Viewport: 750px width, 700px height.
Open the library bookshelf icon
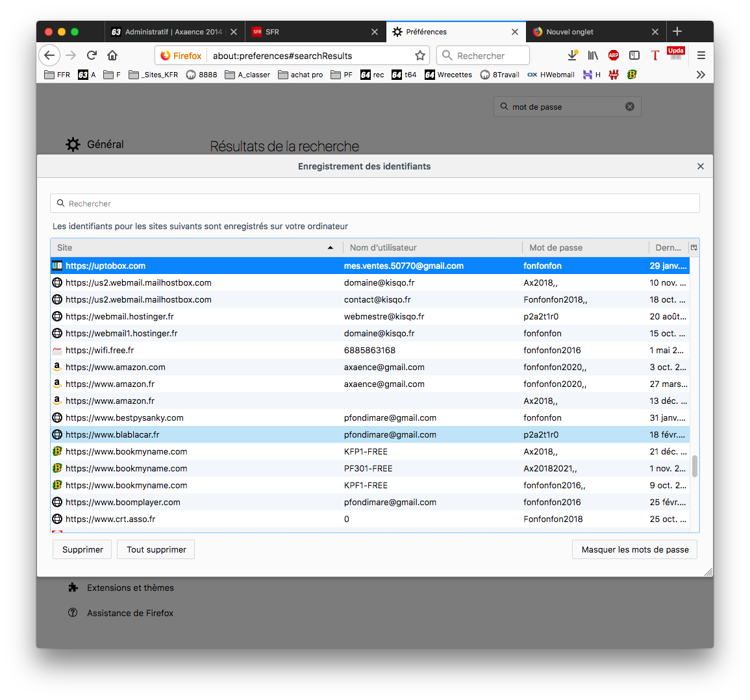593,55
